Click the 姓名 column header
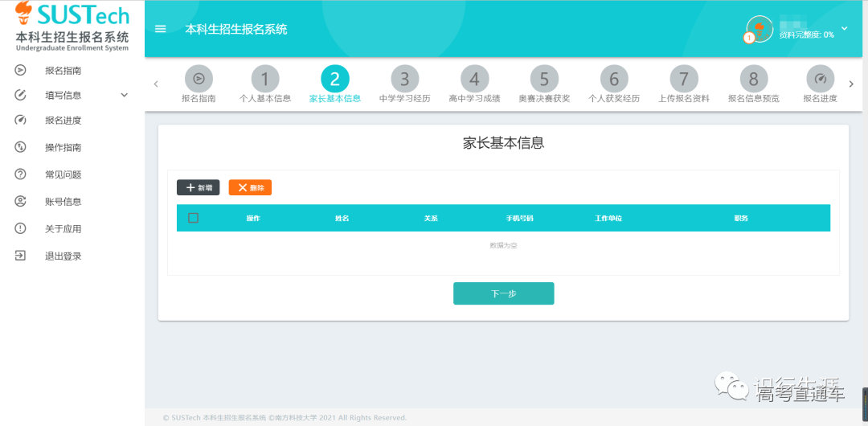The image size is (868, 426). [342, 219]
